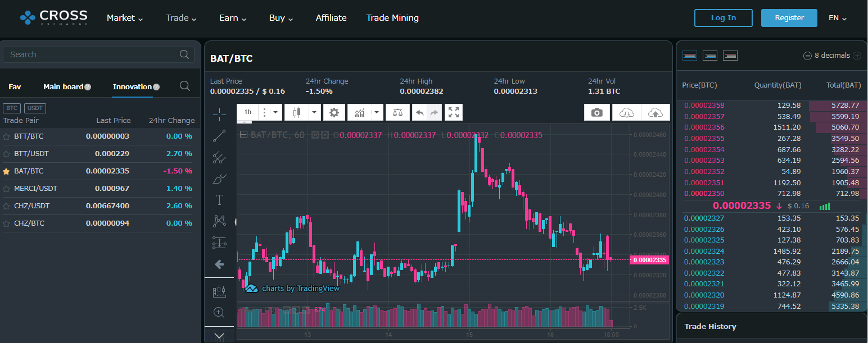Pick the text annotation tool
868x343 pixels.
coord(219,200)
